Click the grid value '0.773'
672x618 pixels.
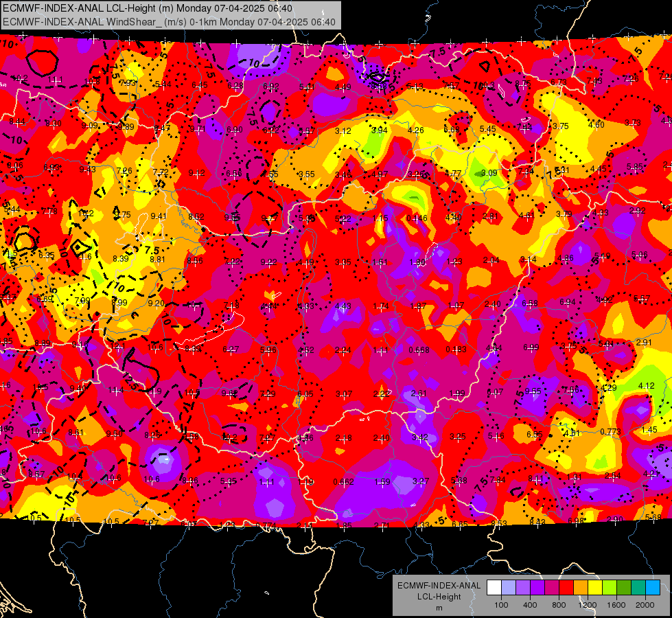point(610,431)
